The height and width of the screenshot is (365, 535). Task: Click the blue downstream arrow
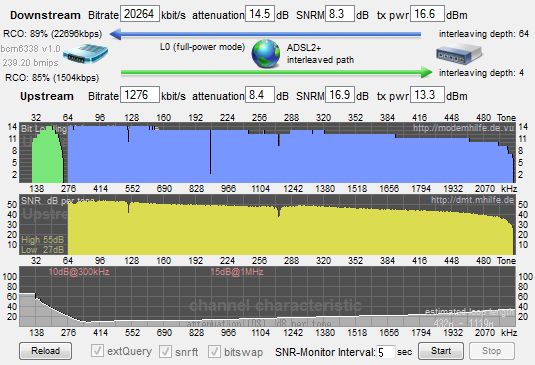(x=265, y=34)
